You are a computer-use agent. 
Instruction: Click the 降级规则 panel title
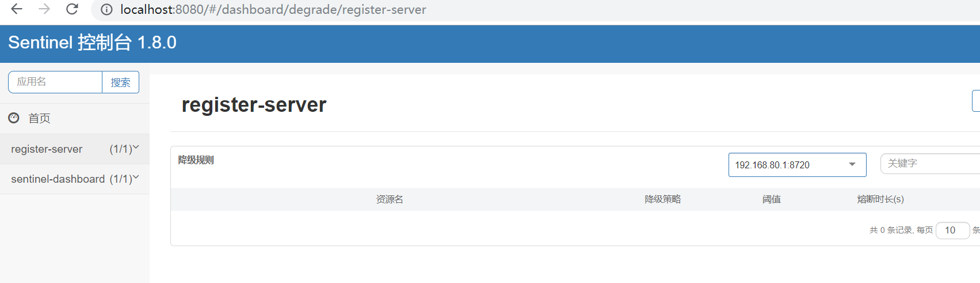196,160
